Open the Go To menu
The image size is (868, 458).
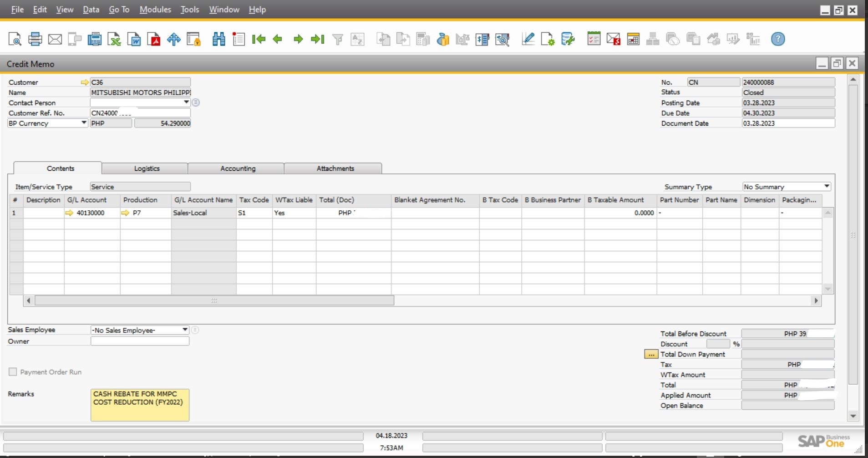coord(119,10)
